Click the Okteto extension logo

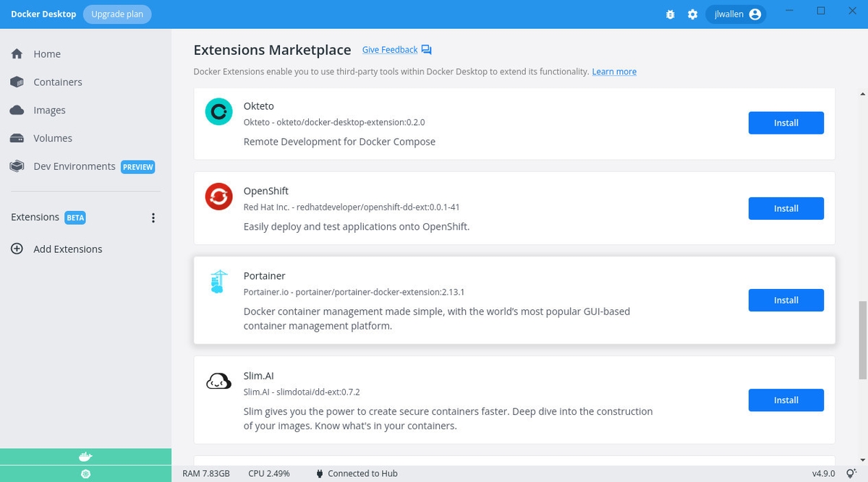[218, 112]
